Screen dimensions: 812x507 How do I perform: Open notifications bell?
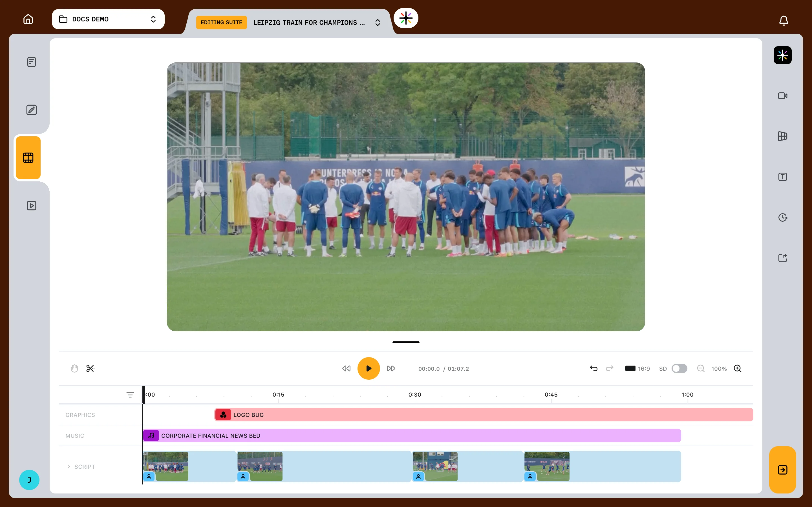(784, 21)
